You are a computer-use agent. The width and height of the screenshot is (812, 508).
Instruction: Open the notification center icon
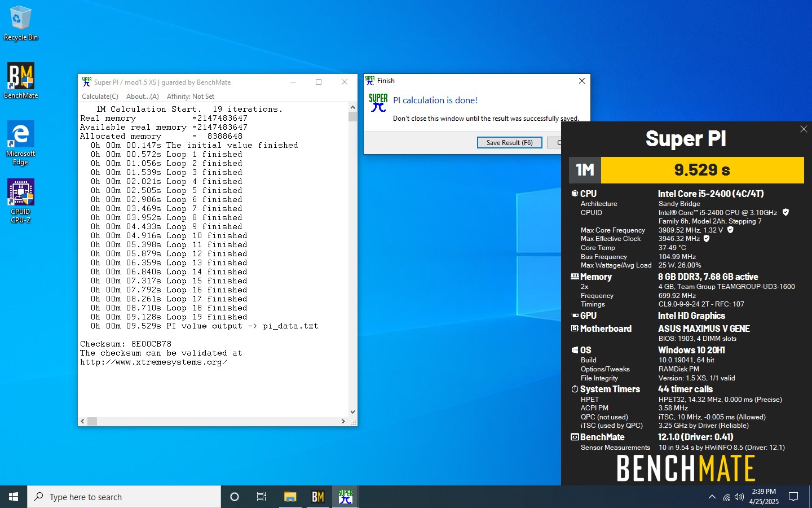point(793,497)
